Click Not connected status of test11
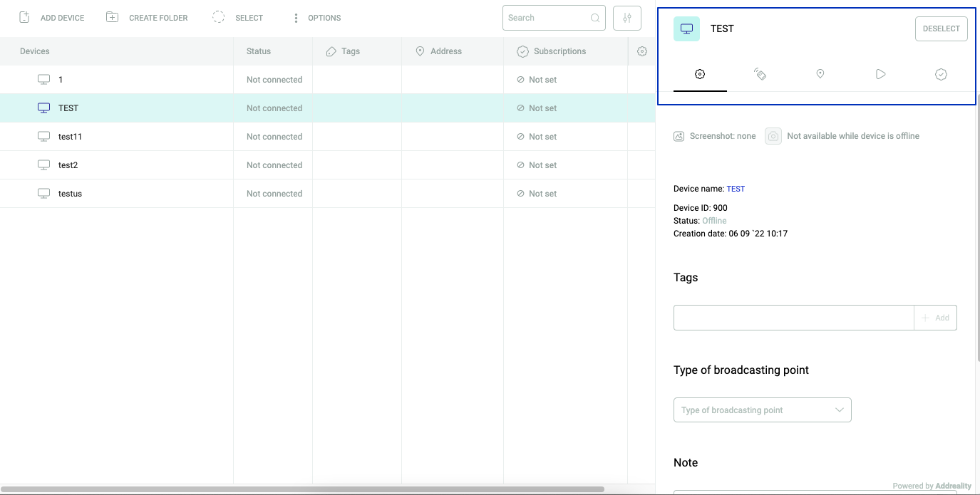 pyautogui.click(x=274, y=137)
